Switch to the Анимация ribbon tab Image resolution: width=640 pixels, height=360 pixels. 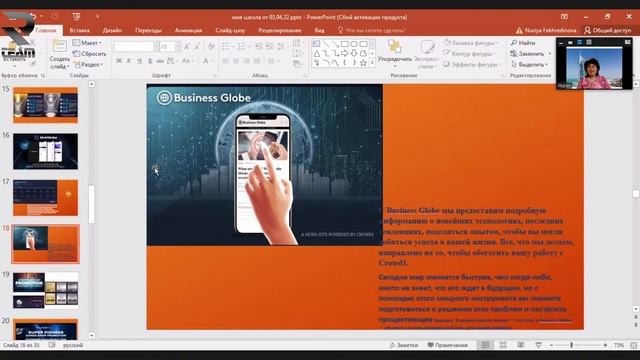click(x=188, y=30)
